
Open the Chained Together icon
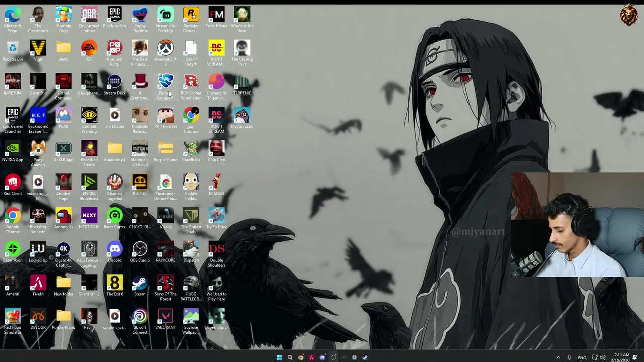pos(114,188)
